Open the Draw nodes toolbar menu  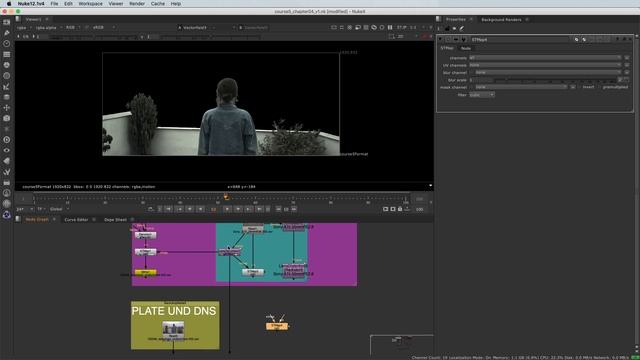(7, 33)
